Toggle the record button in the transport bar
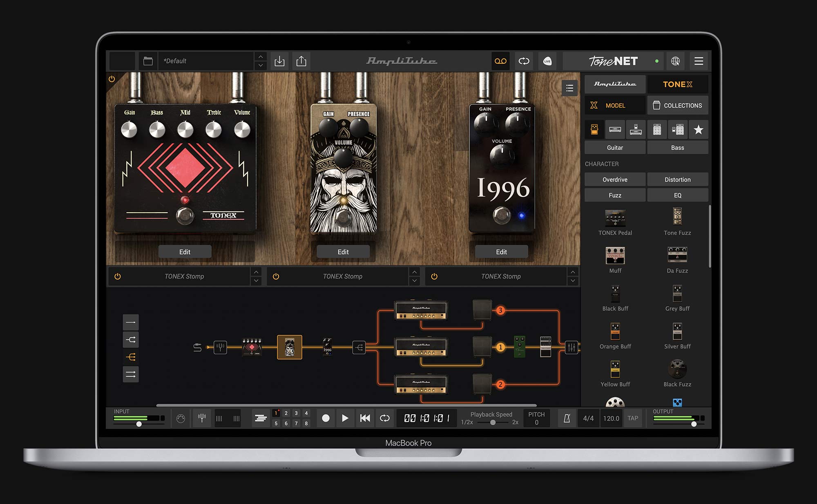 (x=326, y=418)
